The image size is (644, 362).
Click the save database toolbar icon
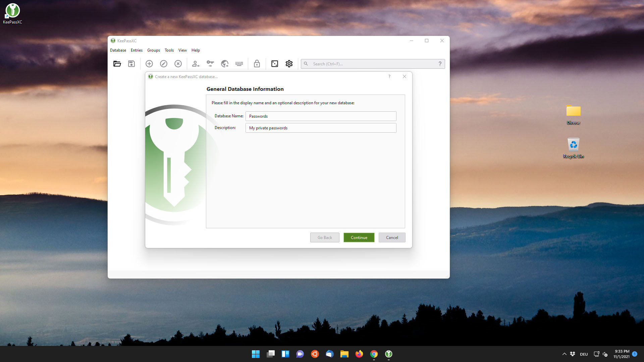point(131,64)
